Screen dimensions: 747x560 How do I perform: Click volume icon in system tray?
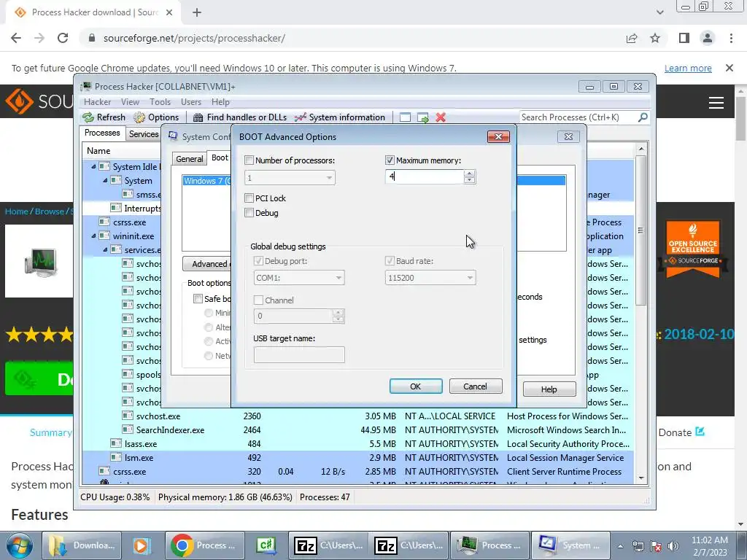pyautogui.click(x=673, y=545)
